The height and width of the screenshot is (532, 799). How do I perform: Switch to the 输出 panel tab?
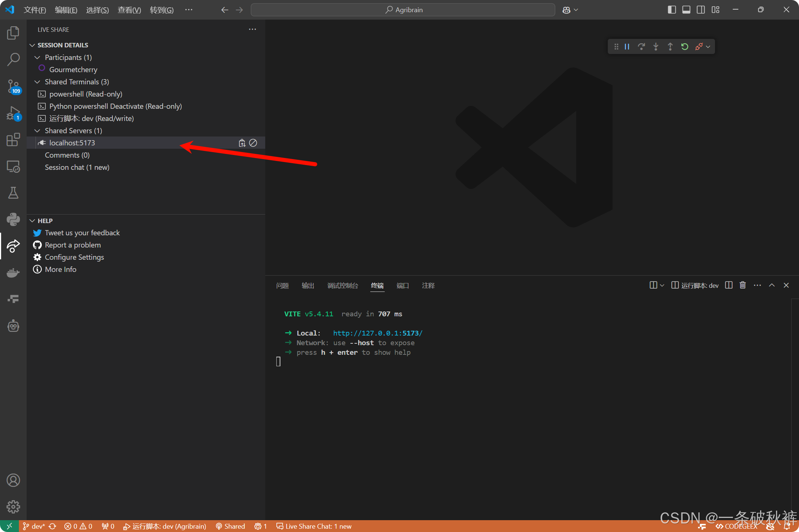[308, 286]
